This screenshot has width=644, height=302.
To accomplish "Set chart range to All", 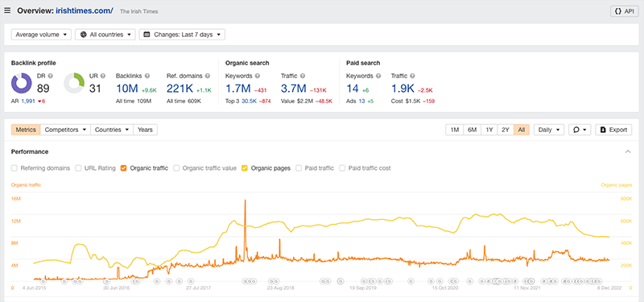I will point(522,130).
